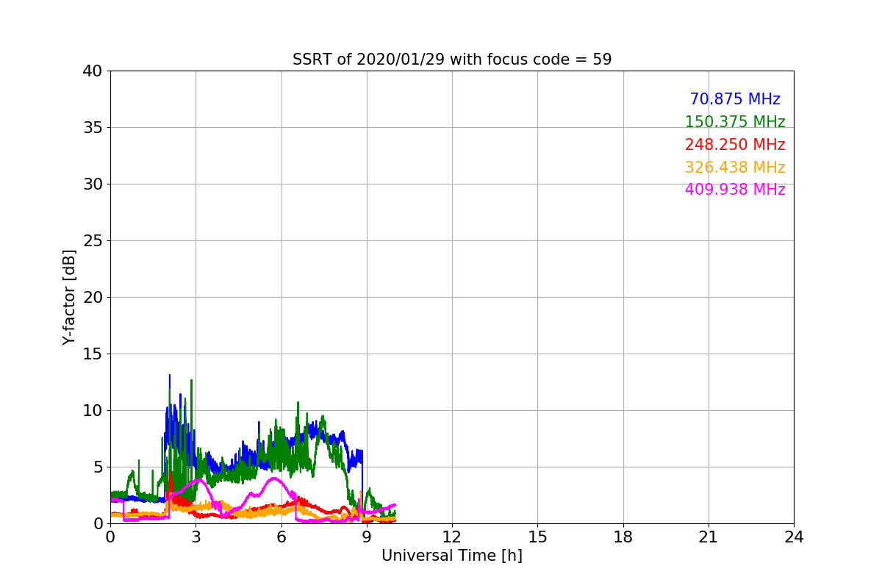Click the Y-factor [dB] axis label
Viewport: 882px width, 588px height.
70,297
